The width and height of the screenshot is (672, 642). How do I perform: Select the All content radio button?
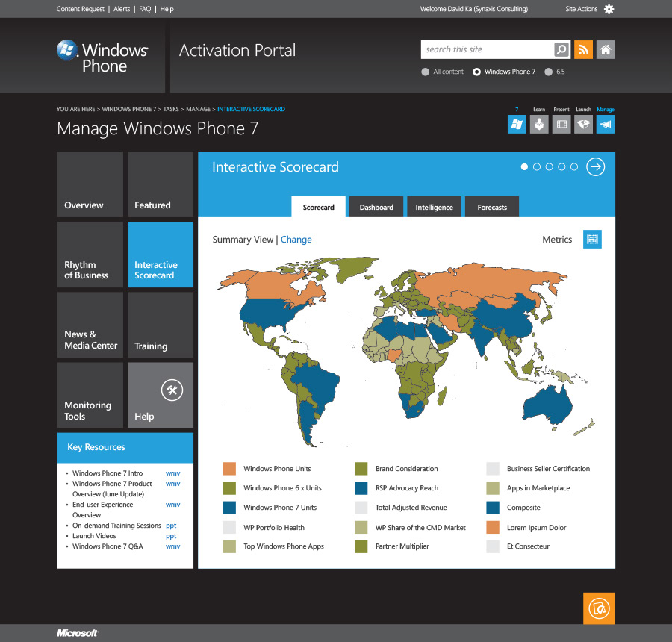click(425, 72)
